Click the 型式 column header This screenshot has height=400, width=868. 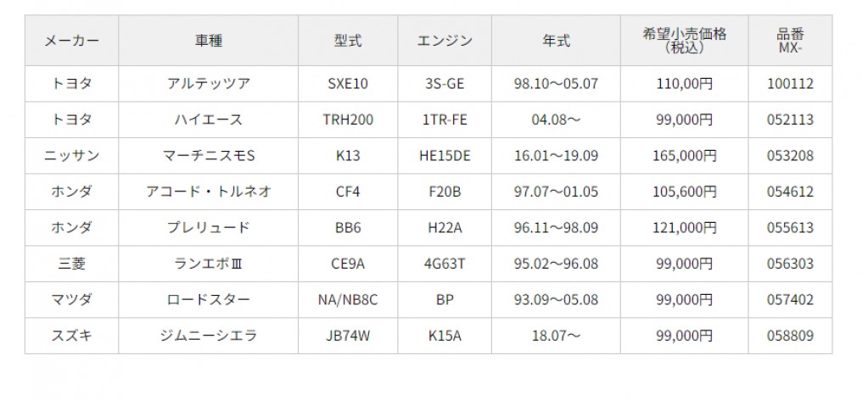[348, 41]
